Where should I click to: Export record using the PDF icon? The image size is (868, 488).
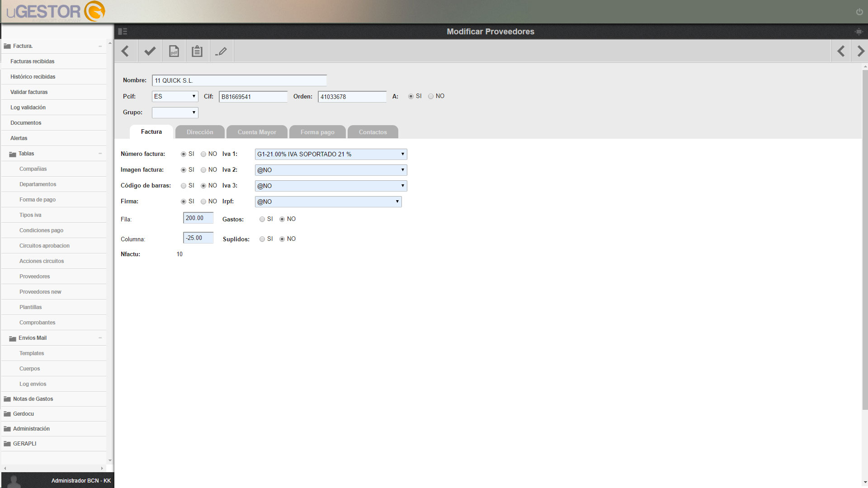point(174,51)
